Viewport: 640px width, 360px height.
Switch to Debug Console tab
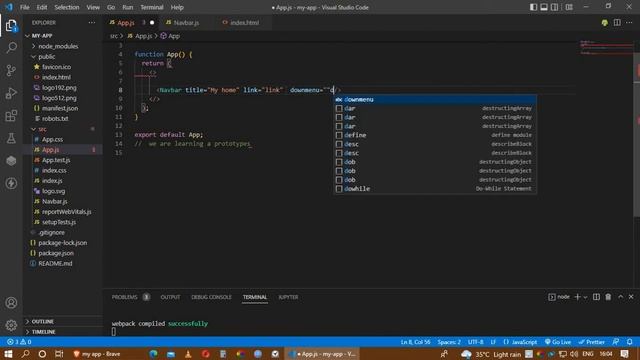pyautogui.click(x=211, y=297)
